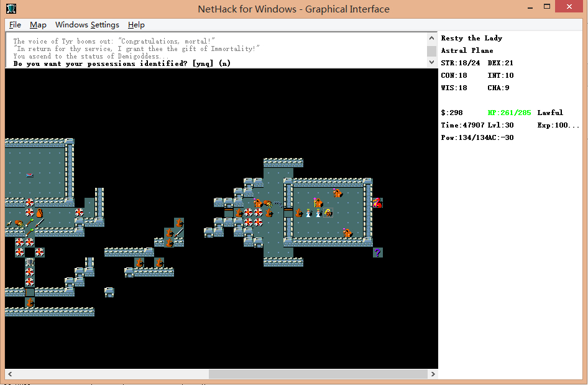The height and width of the screenshot is (385, 588).
Task: Click the white angel adjacent to the player
Action: click(x=318, y=213)
